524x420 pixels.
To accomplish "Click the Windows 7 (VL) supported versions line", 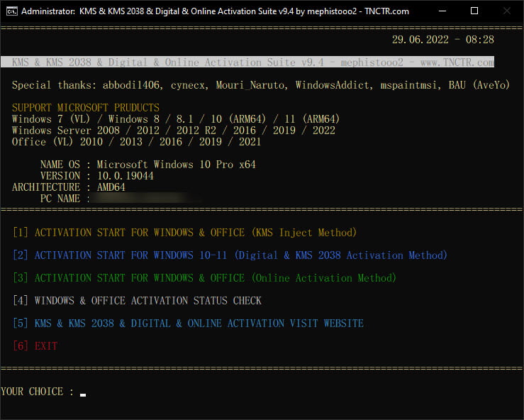I will click(176, 119).
